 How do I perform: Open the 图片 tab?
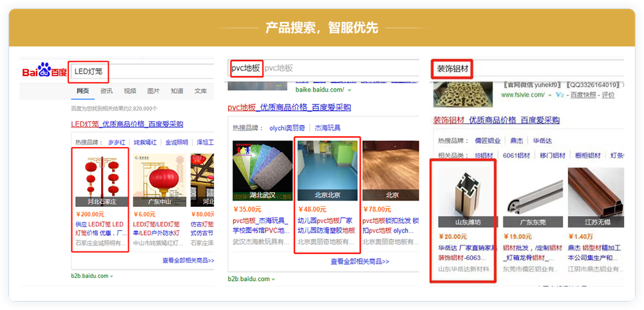[154, 91]
